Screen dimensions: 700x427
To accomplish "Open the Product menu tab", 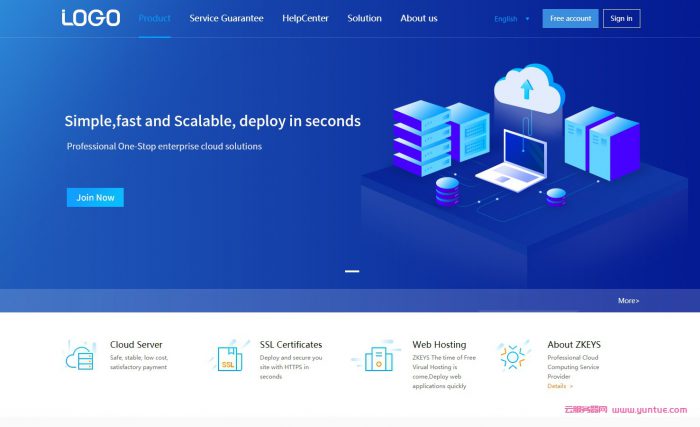I will pos(154,18).
